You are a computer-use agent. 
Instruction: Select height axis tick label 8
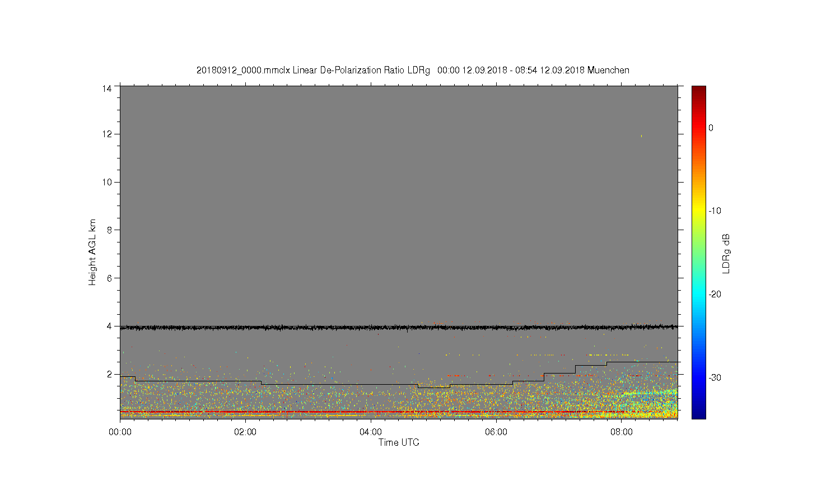point(110,230)
